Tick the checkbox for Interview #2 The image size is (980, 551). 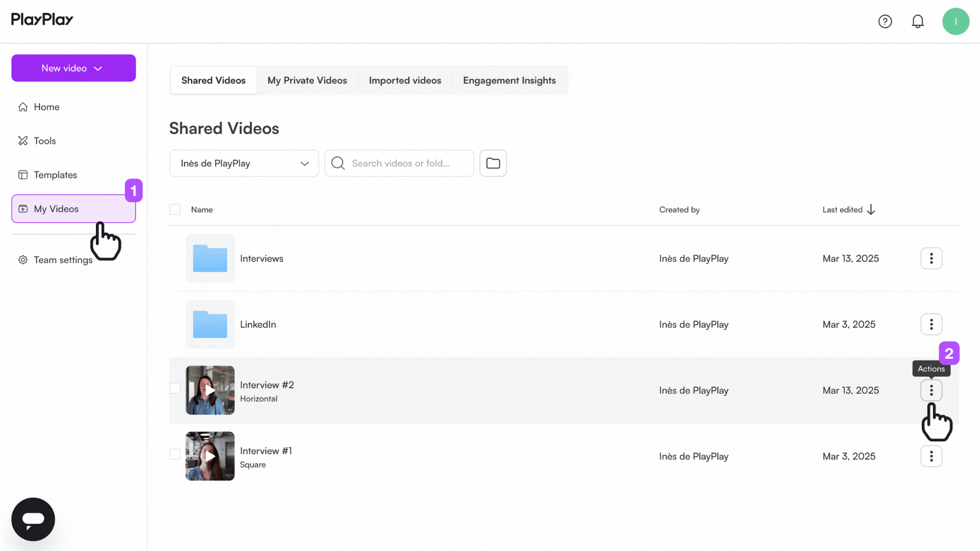(175, 388)
